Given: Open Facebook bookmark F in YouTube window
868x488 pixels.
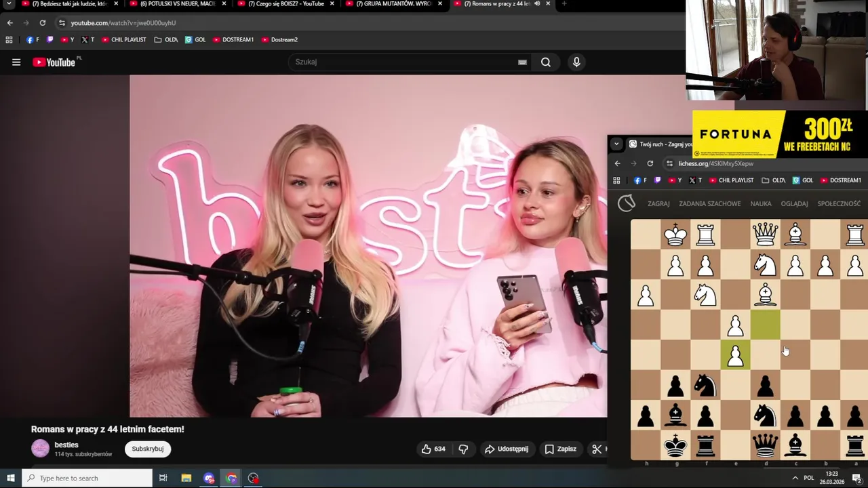Looking at the screenshot, I should click(33, 40).
